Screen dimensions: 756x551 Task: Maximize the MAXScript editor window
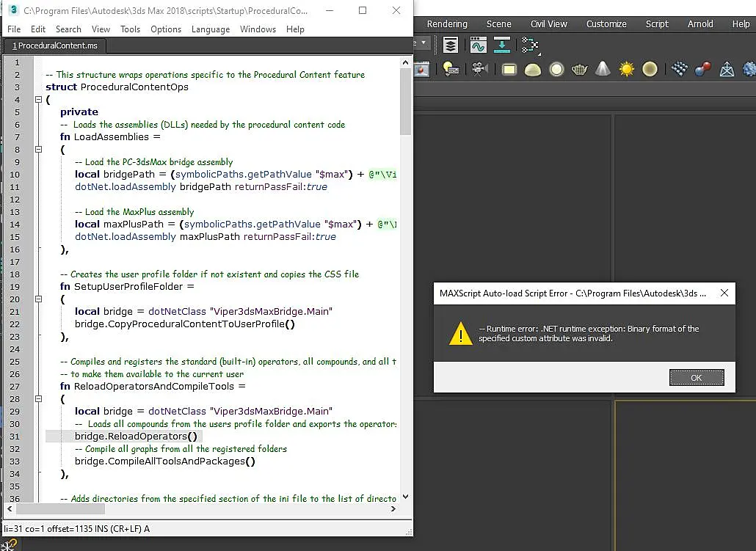(x=363, y=10)
